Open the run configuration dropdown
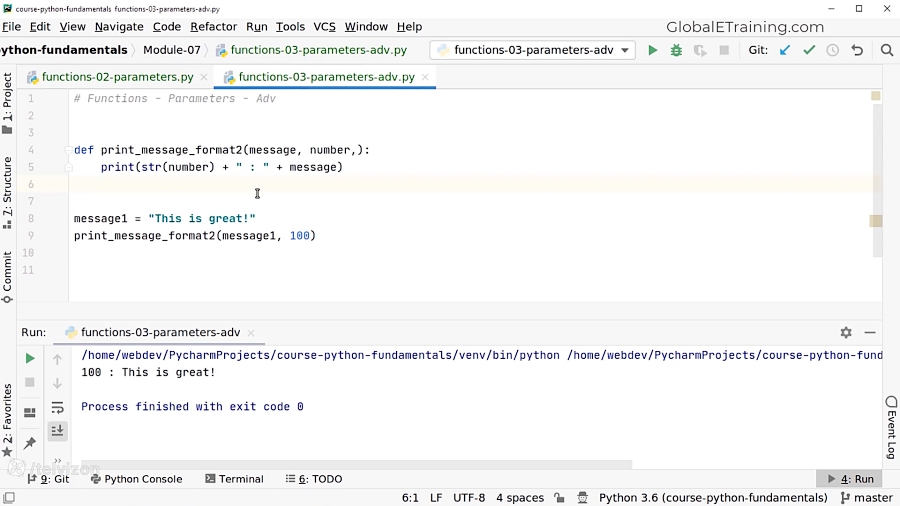Image resolution: width=900 pixels, height=506 pixels. pos(532,50)
